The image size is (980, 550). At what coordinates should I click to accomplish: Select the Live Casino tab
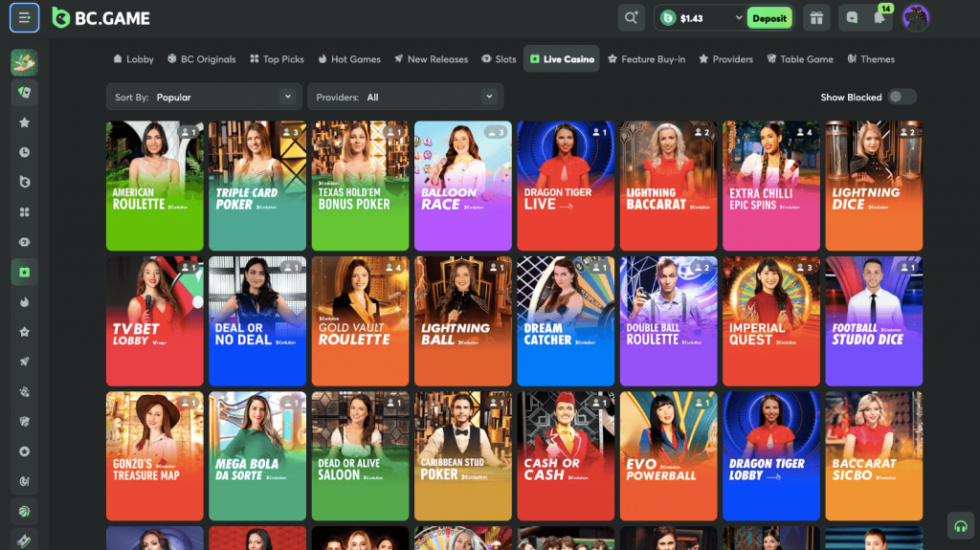coord(562,58)
